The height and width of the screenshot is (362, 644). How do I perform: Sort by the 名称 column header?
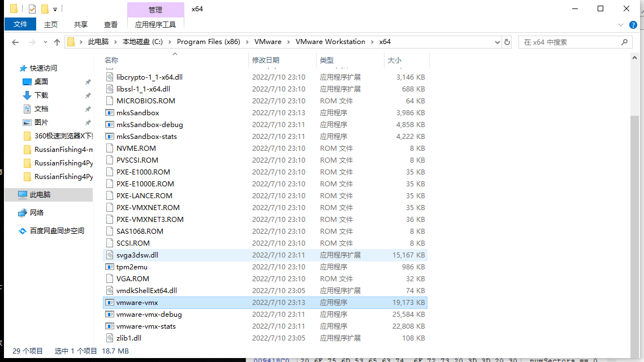click(111, 60)
